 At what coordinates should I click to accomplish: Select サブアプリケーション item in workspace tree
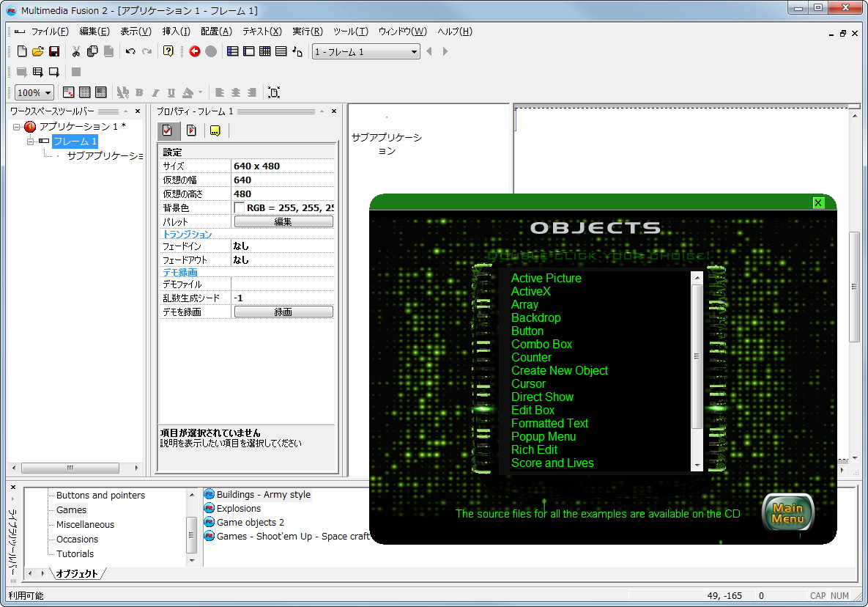pos(105,156)
